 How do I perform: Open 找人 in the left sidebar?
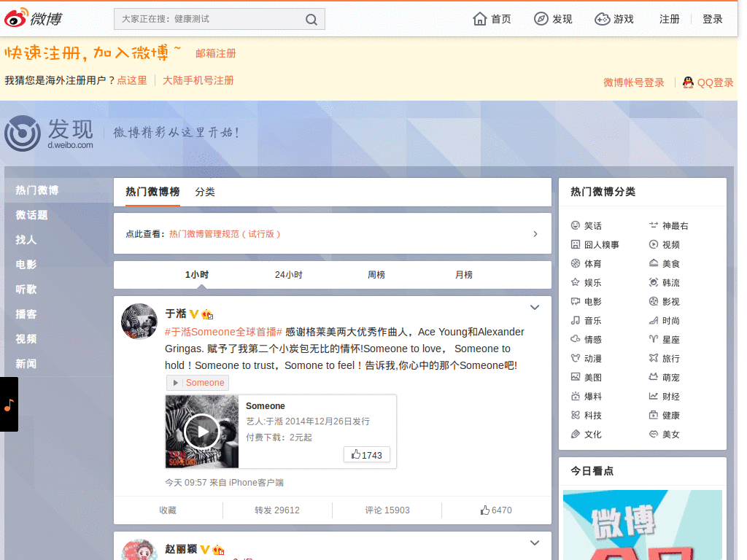click(x=26, y=240)
